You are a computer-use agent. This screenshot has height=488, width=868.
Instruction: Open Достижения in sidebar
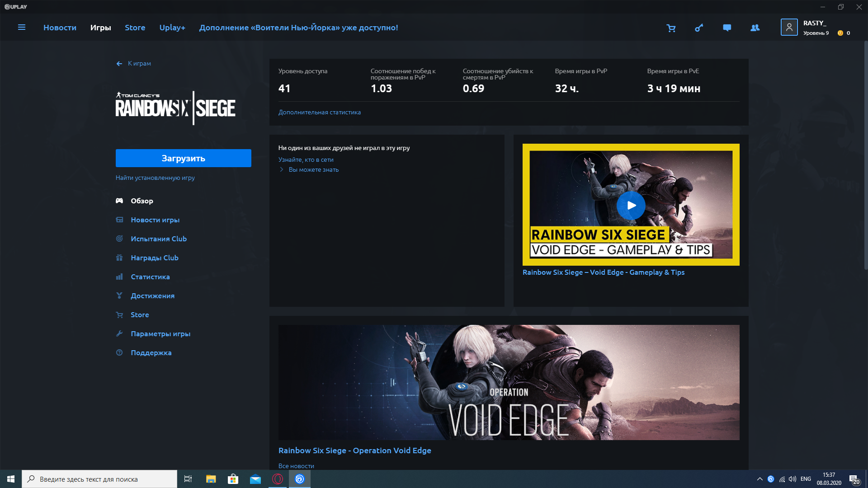152,296
